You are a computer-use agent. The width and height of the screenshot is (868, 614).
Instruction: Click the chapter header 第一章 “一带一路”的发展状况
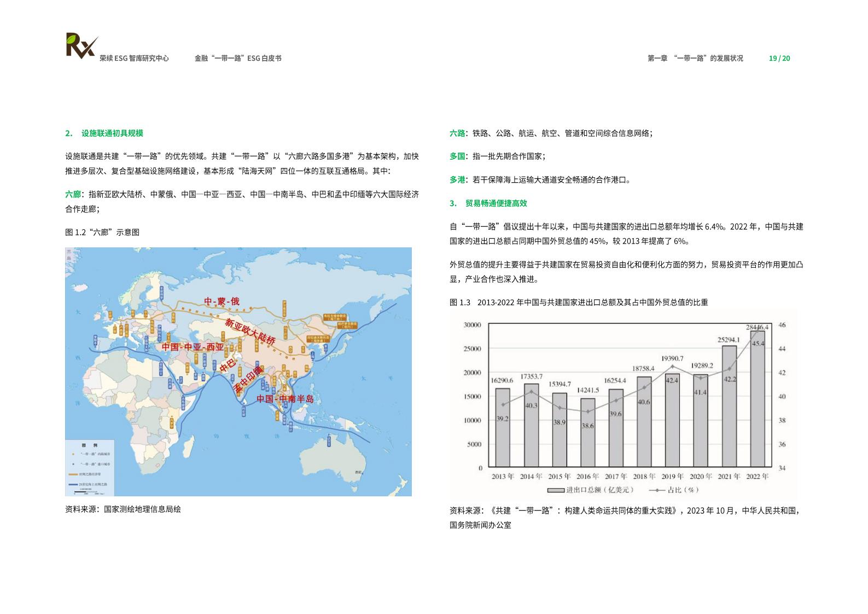(x=695, y=59)
